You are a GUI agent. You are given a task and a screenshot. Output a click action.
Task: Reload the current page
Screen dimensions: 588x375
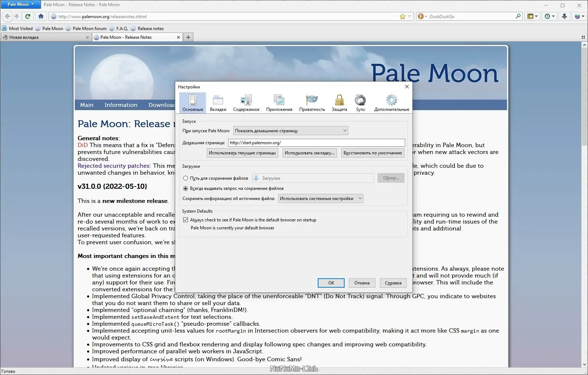click(x=28, y=16)
